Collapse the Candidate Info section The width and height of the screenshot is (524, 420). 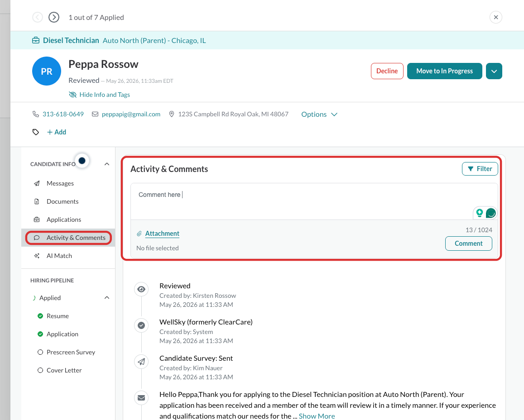coord(107,164)
